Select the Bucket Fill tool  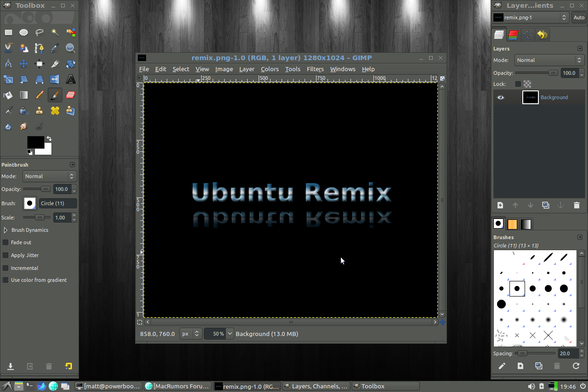[x=8, y=95]
